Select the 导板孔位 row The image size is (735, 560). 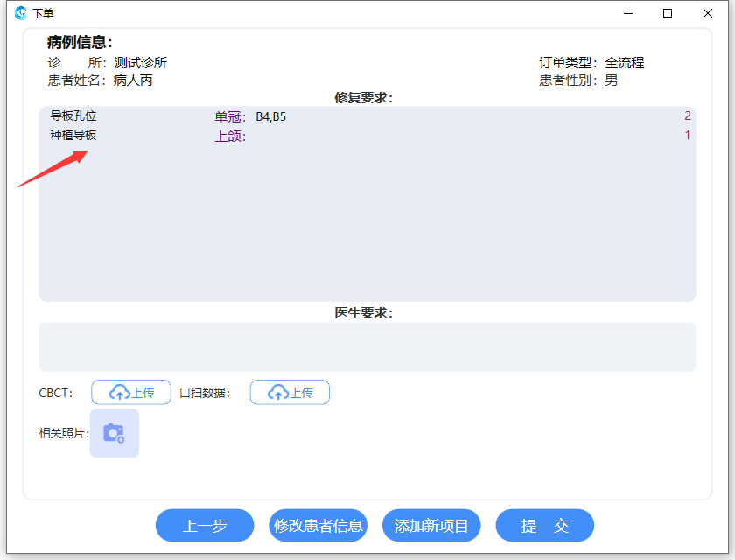(73, 116)
